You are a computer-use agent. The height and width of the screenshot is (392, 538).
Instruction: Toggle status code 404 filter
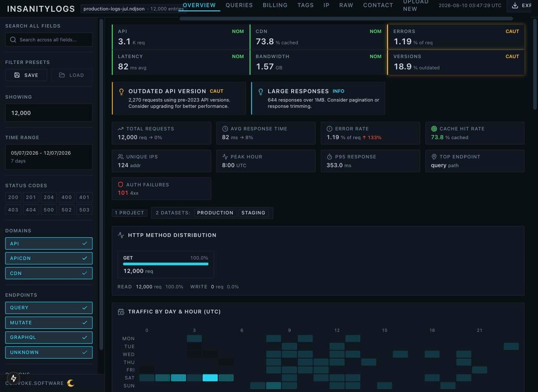[31, 210]
